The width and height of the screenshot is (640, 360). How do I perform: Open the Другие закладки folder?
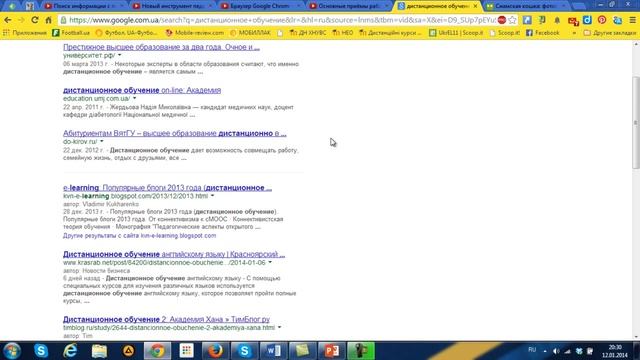tap(610, 33)
